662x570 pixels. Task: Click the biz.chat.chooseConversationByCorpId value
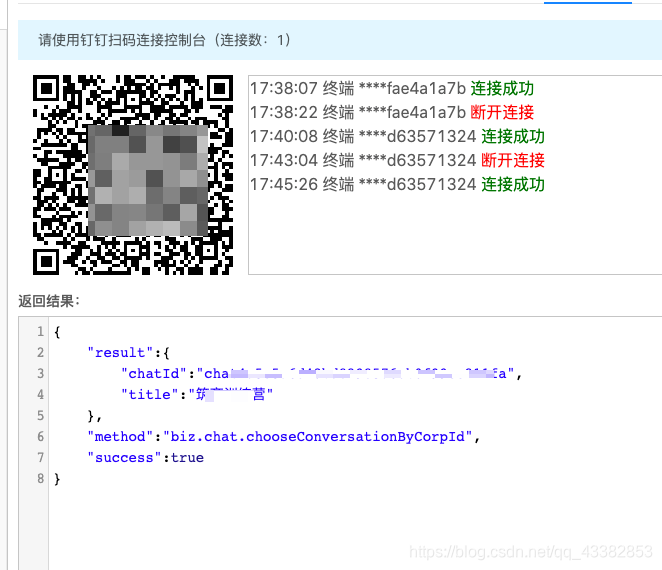[317, 437]
